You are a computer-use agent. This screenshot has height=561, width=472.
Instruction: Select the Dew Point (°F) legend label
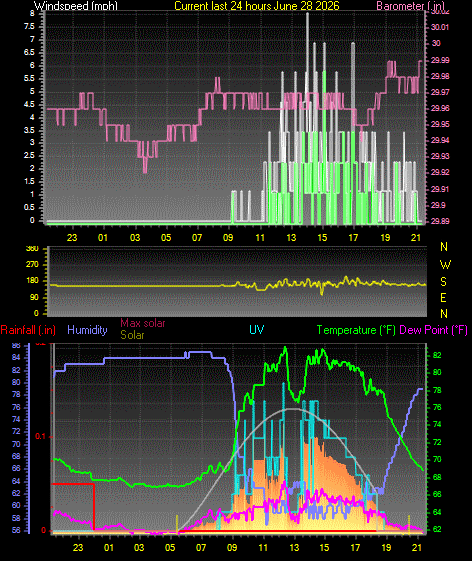point(433,330)
